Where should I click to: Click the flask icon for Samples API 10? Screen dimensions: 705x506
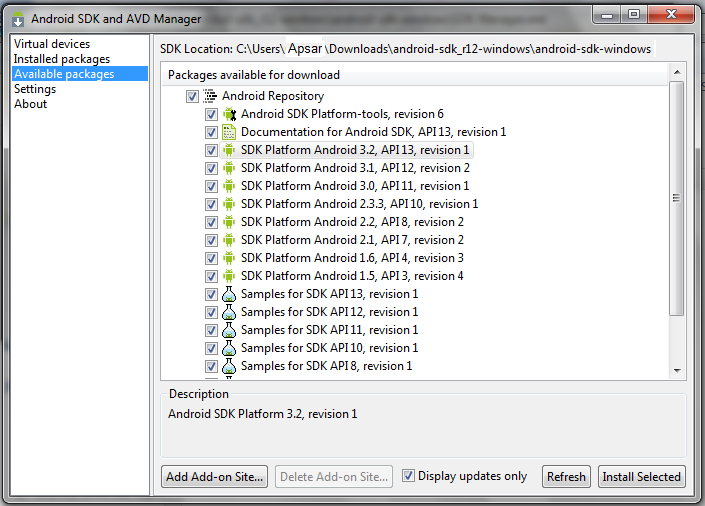[x=229, y=348]
